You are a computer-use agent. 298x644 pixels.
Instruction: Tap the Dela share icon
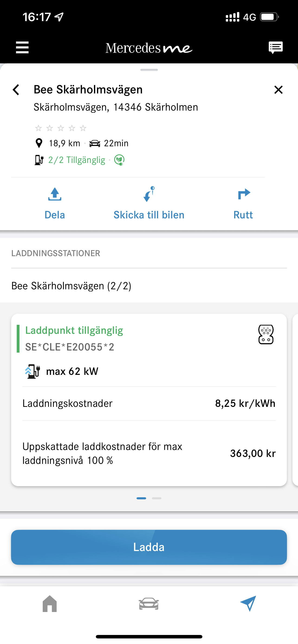tap(55, 194)
